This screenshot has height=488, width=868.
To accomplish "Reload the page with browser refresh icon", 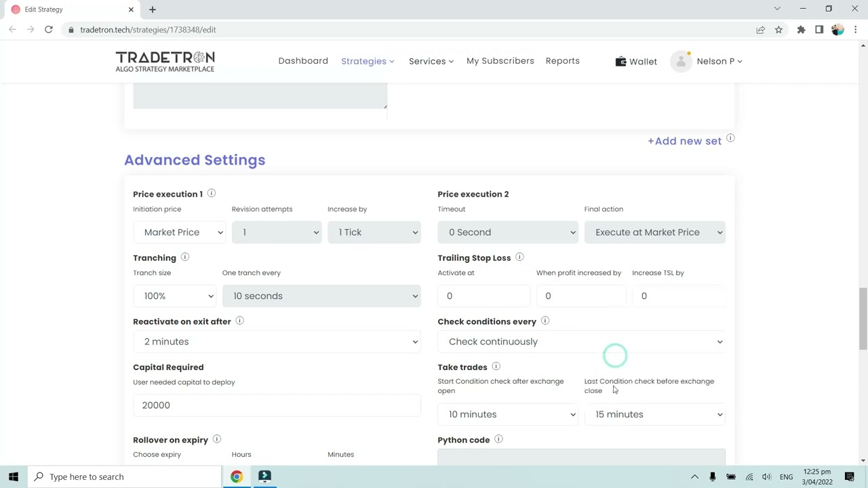I will (49, 30).
